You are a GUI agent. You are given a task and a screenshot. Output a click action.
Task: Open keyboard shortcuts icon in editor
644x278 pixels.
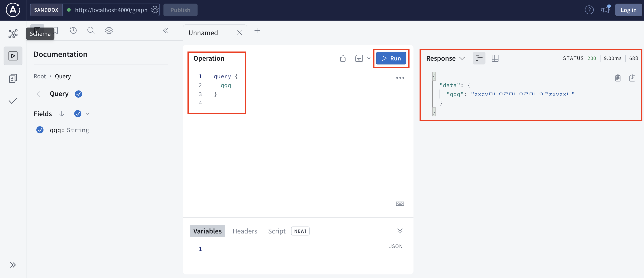point(400,204)
